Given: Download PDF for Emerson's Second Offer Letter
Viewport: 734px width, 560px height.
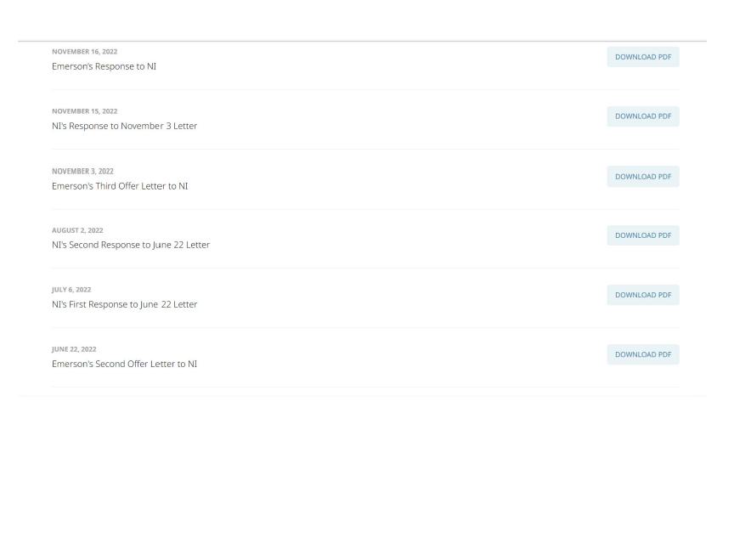Looking at the screenshot, I should [643, 354].
